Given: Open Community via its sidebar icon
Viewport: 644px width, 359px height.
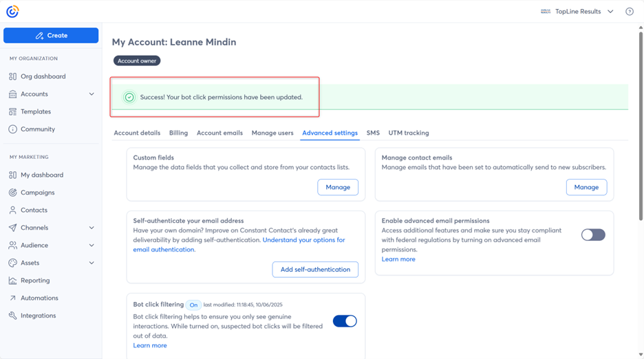Looking at the screenshot, I should click(12, 129).
